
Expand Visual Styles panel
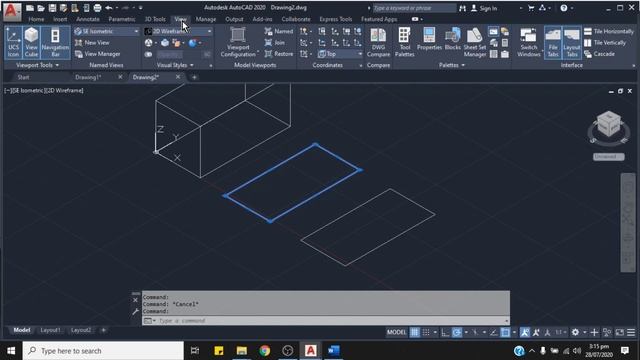pyautogui.click(x=175, y=65)
